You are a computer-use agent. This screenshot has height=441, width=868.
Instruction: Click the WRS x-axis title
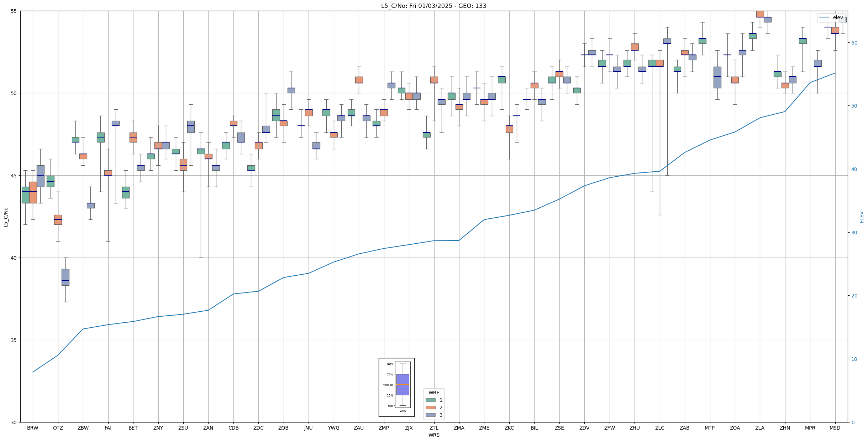point(433,435)
